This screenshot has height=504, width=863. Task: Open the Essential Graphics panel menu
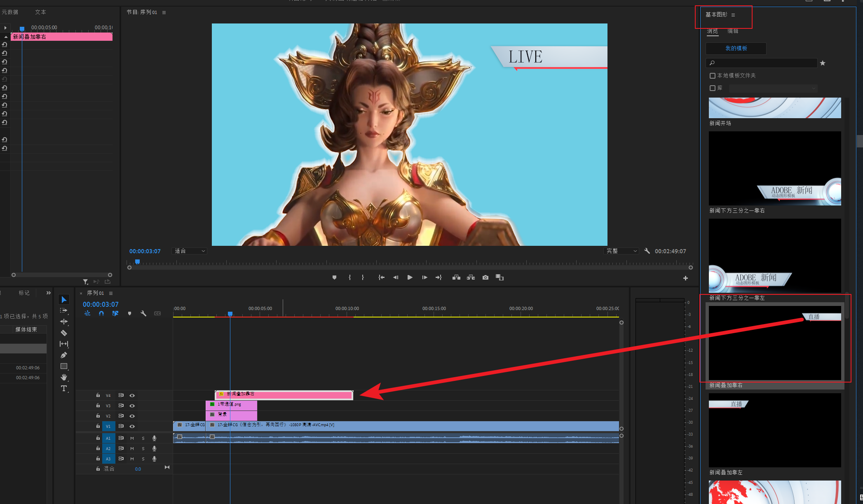point(733,15)
